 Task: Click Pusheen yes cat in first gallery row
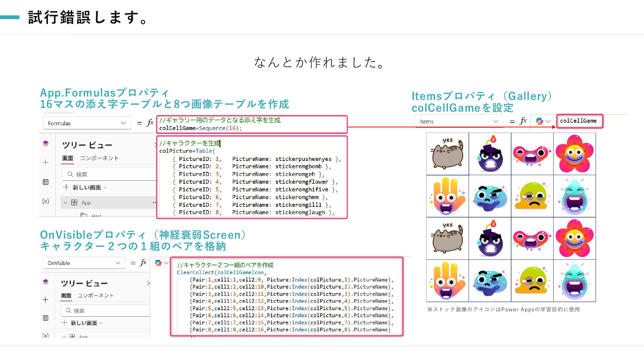447,154
